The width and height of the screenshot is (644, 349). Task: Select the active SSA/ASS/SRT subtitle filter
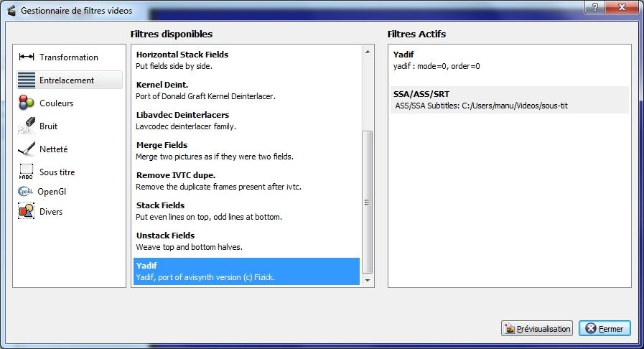[509, 100]
